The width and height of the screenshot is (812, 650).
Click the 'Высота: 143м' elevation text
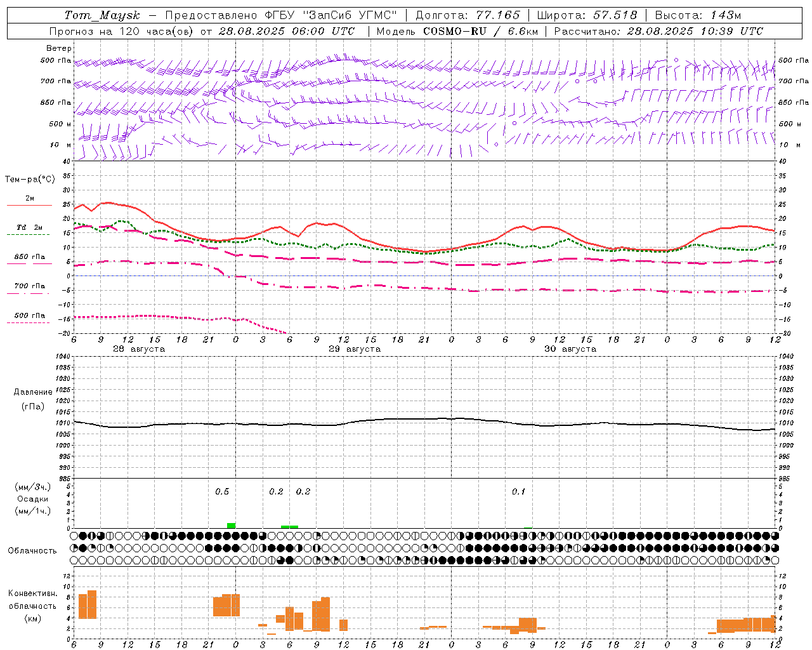(x=698, y=15)
